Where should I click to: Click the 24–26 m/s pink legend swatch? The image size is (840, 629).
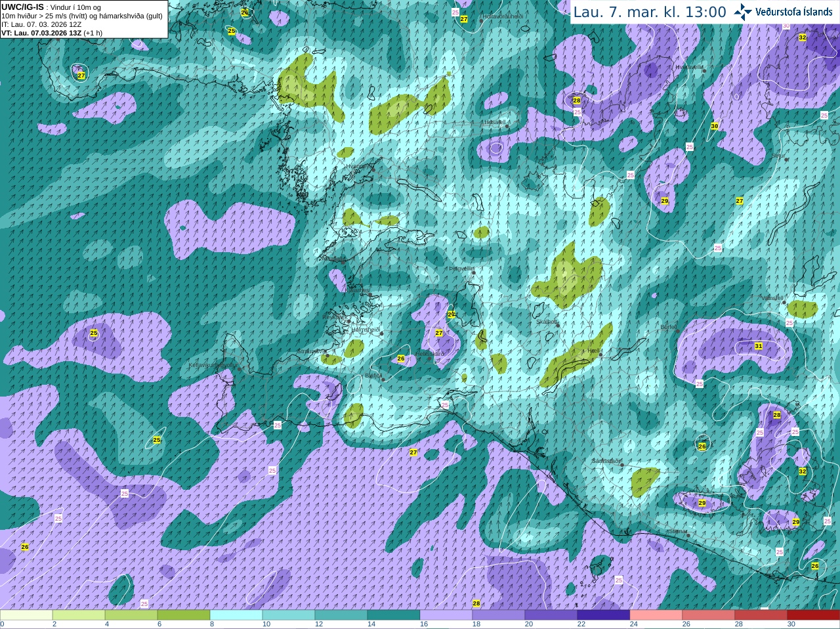tap(656, 615)
